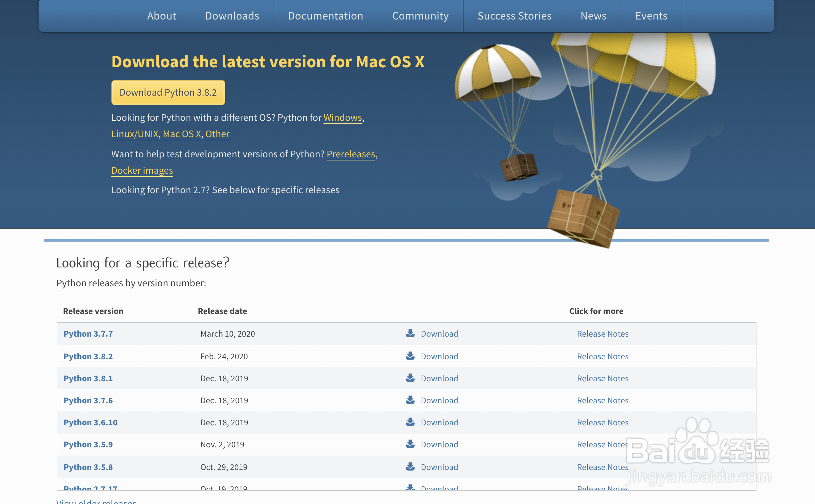Click download icon for Python 3.8.1 row
Viewport: 815px width, 504px height.
coord(410,378)
